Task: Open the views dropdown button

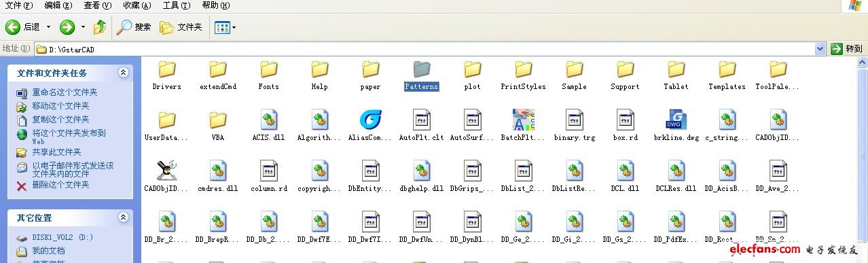Action: pos(225,27)
